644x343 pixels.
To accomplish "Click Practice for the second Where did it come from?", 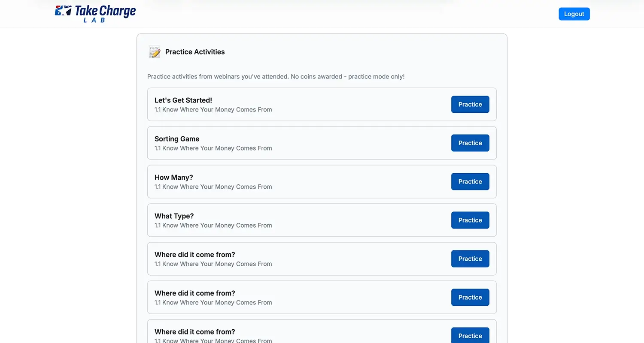I will click(470, 298).
